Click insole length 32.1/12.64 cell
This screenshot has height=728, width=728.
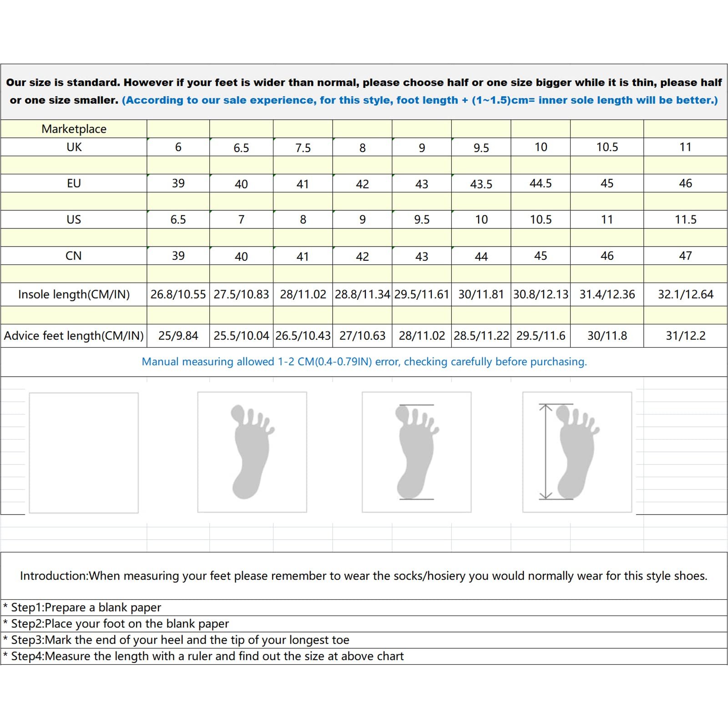[x=686, y=294]
